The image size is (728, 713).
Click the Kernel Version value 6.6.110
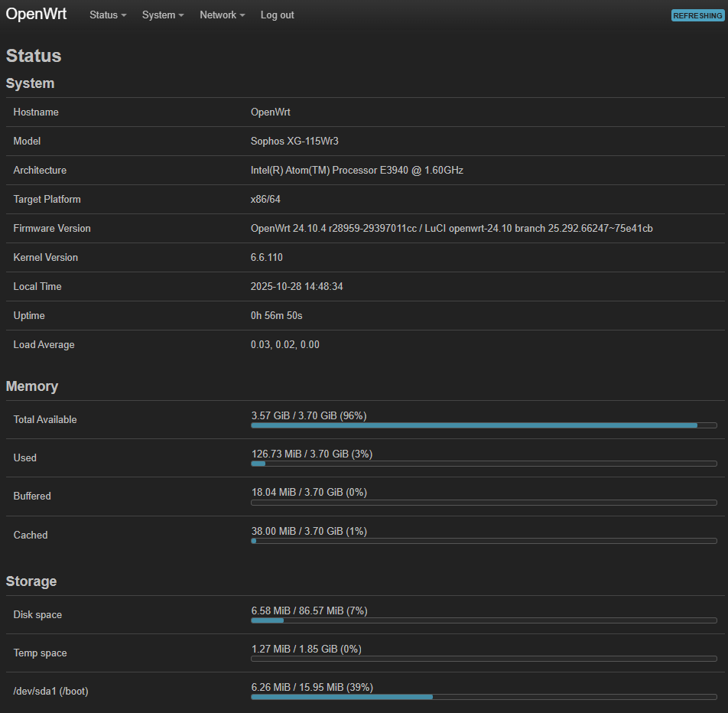[267, 257]
